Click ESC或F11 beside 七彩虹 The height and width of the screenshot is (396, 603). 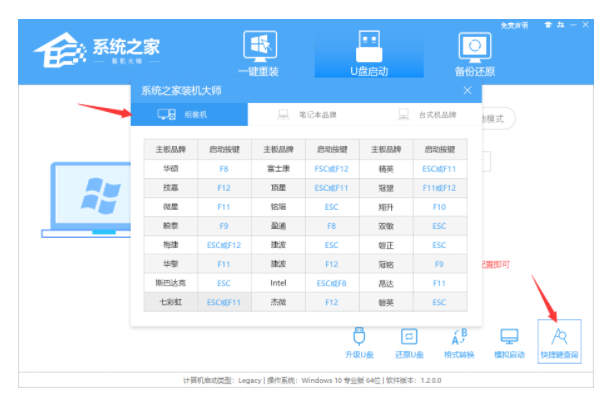point(224,302)
